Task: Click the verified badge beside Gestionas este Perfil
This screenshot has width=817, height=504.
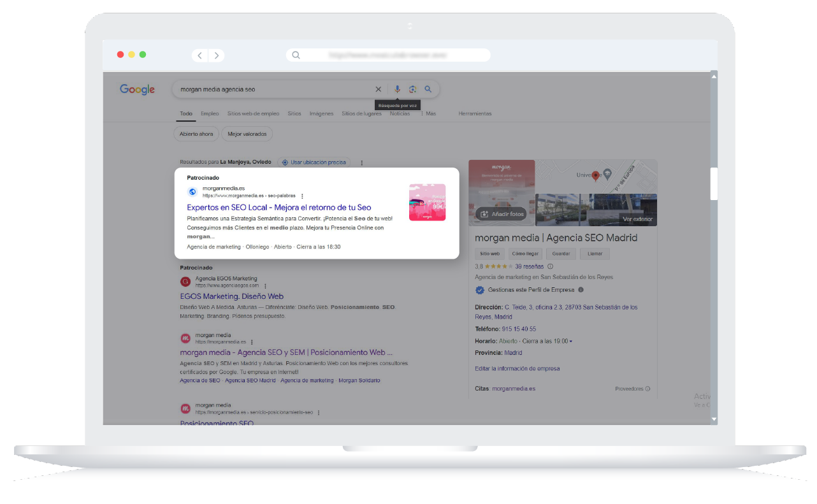Action: 480,290
